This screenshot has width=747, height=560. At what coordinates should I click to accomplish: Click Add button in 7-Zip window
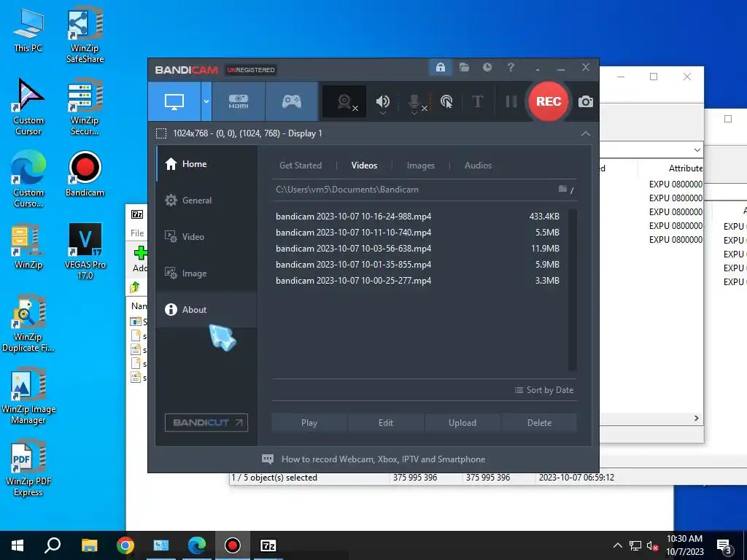pos(140,259)
